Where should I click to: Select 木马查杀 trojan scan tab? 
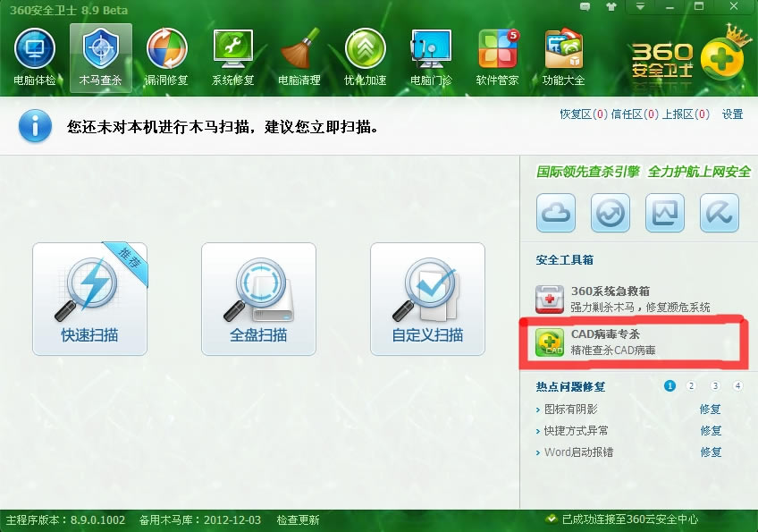pyautogui.click(x=100, y=57)
